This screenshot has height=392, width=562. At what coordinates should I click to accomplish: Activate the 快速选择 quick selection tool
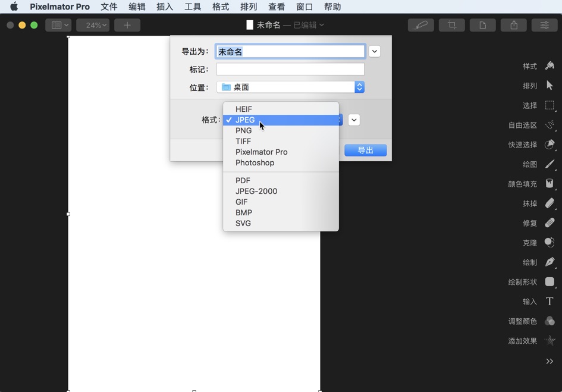pyautogui.click(x=550, y=145)
